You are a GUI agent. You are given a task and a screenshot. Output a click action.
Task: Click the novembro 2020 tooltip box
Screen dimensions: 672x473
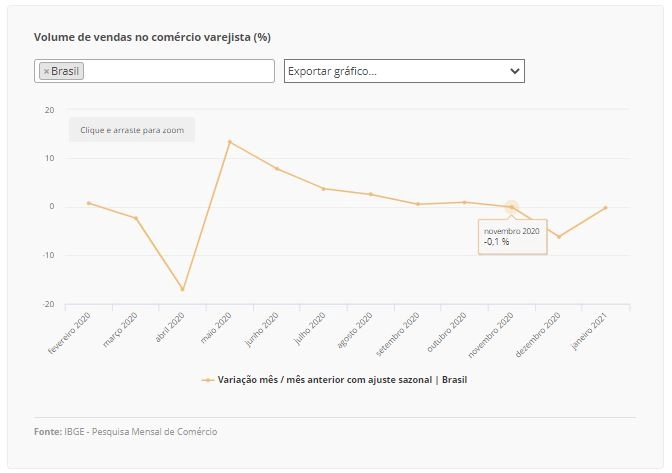coord(513,237)
